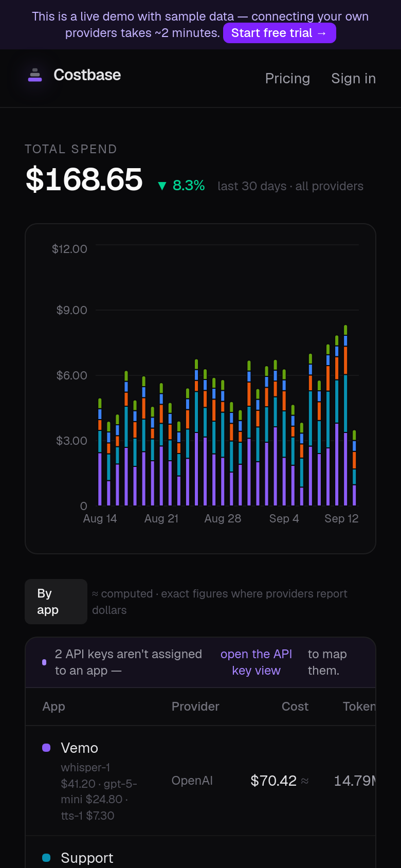Click the $70.42 cost value

click(274, 781)
